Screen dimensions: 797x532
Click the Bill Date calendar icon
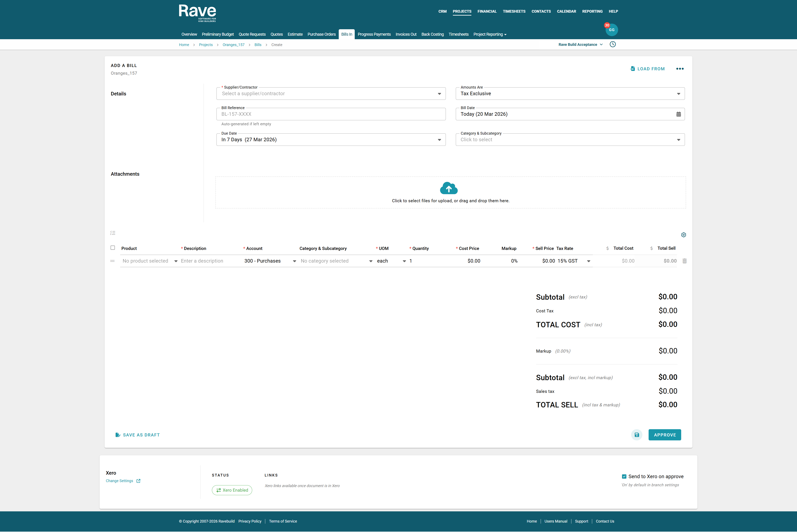point(678,114)
